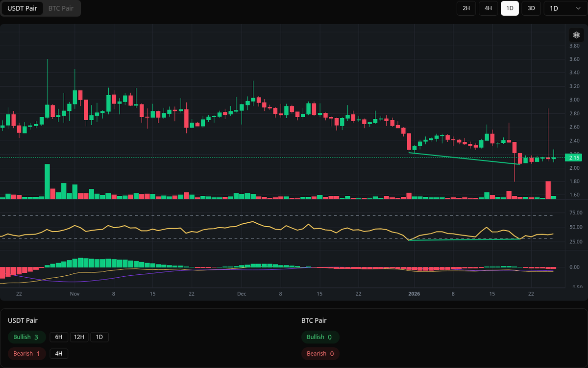
Task: Click the 0.00 MACD axis label
Action: click(574, 267)
